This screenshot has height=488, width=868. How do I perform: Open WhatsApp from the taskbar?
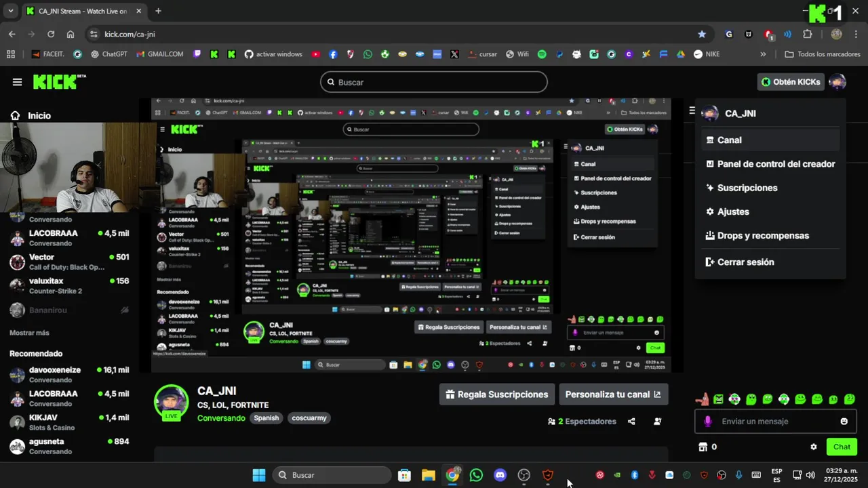pyautogui.click(x=476, y=475)
